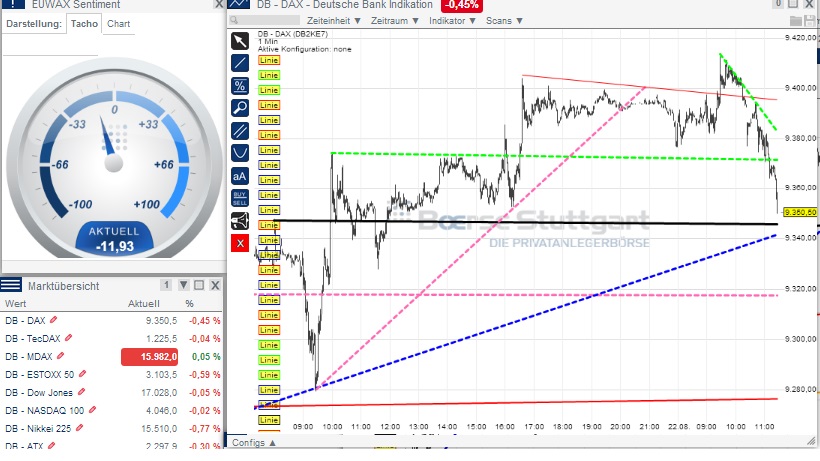The width and height of the screenshot is (820, 461).
Task: Maximize the DB - DAX chart window
Action: coord(793,4)
